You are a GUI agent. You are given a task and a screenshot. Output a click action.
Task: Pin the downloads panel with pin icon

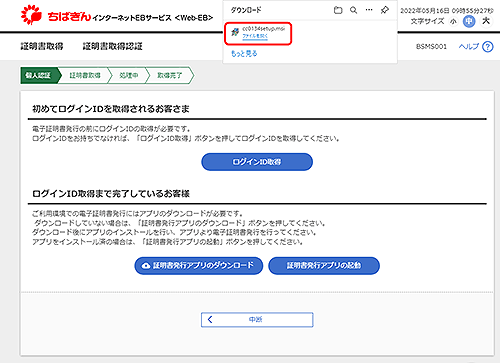tap(385, 10)
